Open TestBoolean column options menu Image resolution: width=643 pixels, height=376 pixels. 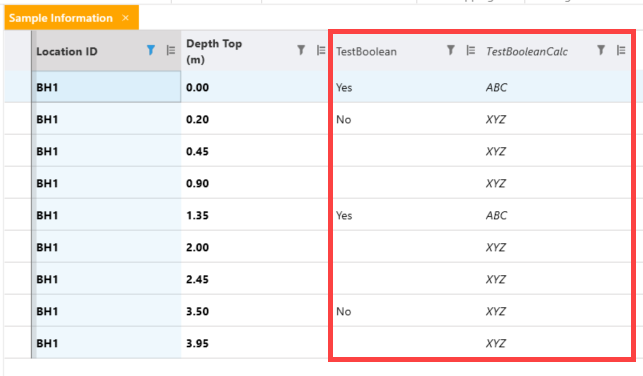[471, 50]
